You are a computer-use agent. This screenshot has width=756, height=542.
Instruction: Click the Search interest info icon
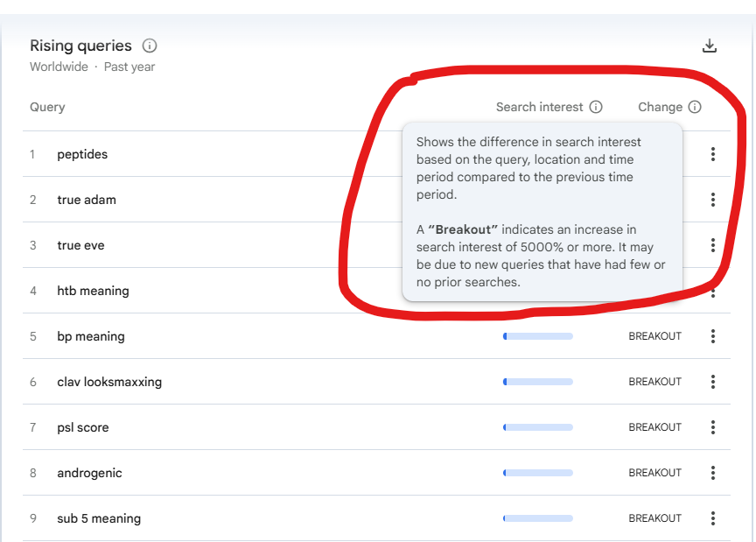(596, 107)
